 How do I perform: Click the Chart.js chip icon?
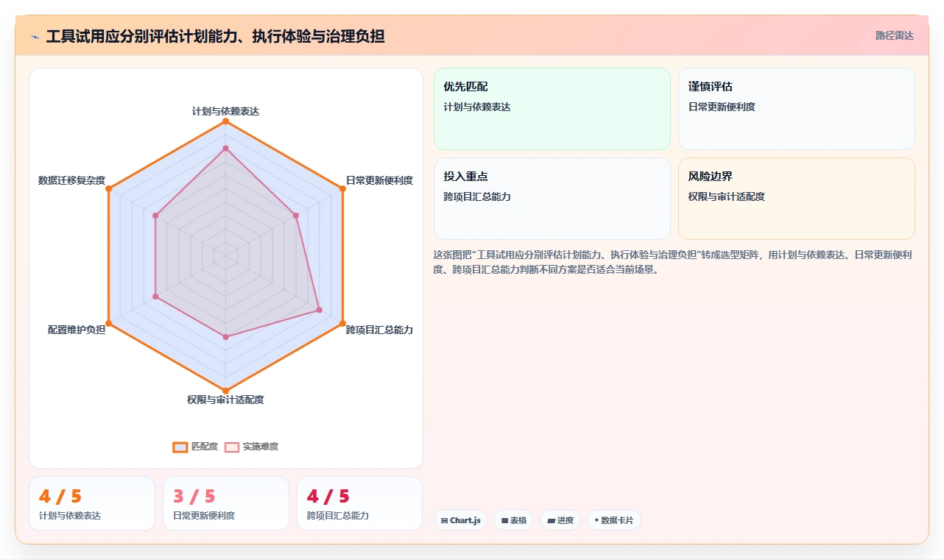pos(445,521)
